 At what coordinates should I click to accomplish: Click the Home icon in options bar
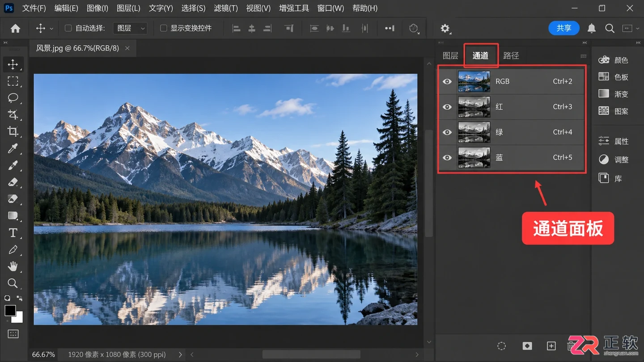tap(15, 28)
